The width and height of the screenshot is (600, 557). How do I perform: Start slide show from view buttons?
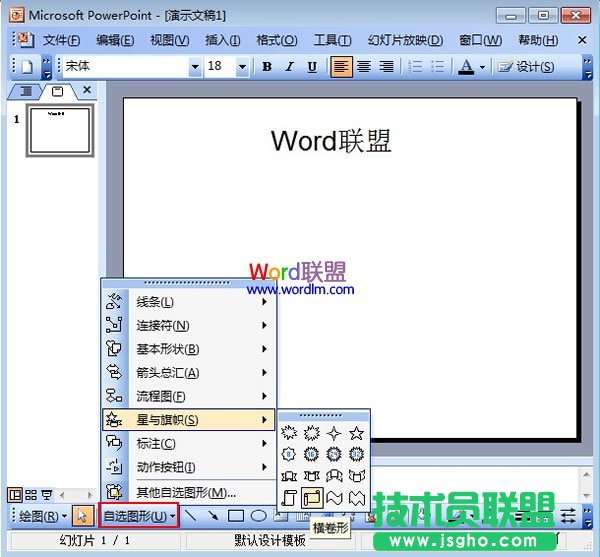(x=47, y=495)
